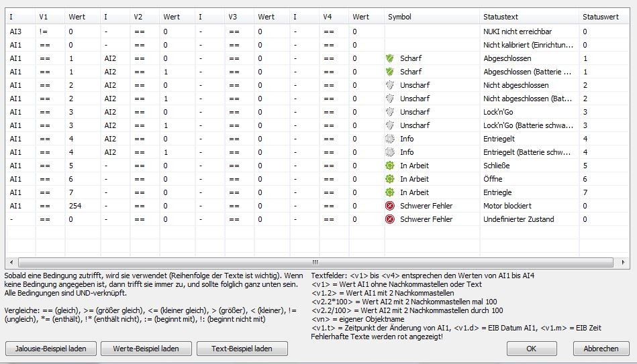The image size is (637, 364).
Task: Click the Unscharf label in the Nicht abgeschlossen row
Action: pos(415,85)
